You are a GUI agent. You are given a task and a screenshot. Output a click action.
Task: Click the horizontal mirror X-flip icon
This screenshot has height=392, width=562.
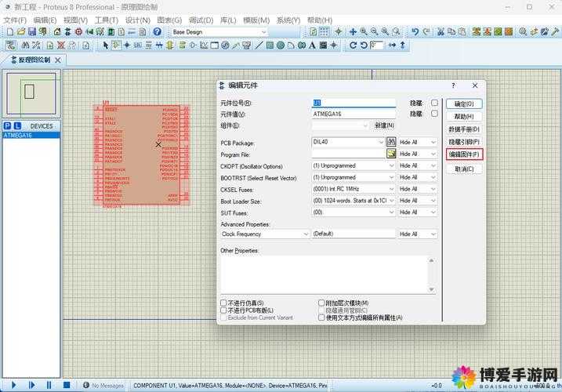point(392,45)
